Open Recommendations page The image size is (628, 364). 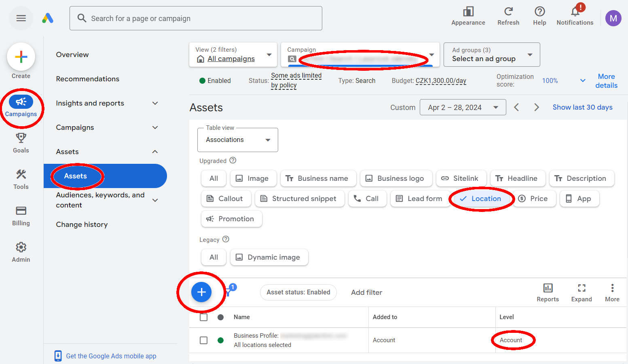pyautogui.click(x=88, y=79)
